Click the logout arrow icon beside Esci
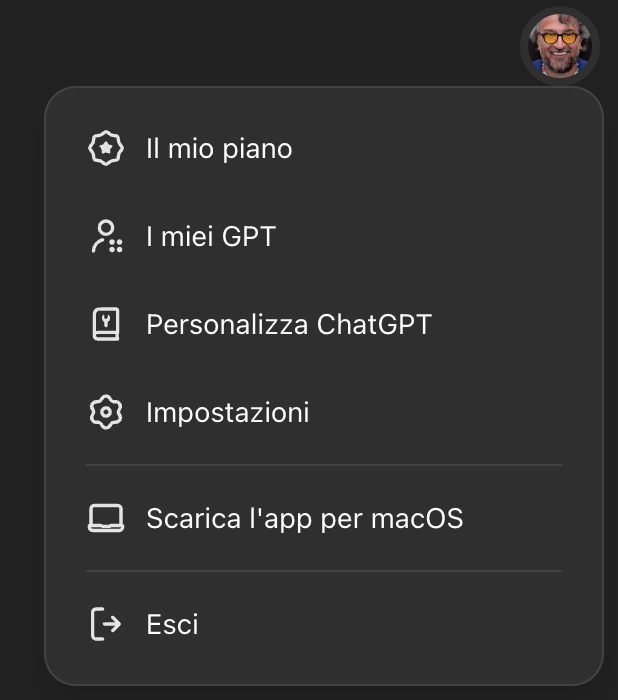 106,624
